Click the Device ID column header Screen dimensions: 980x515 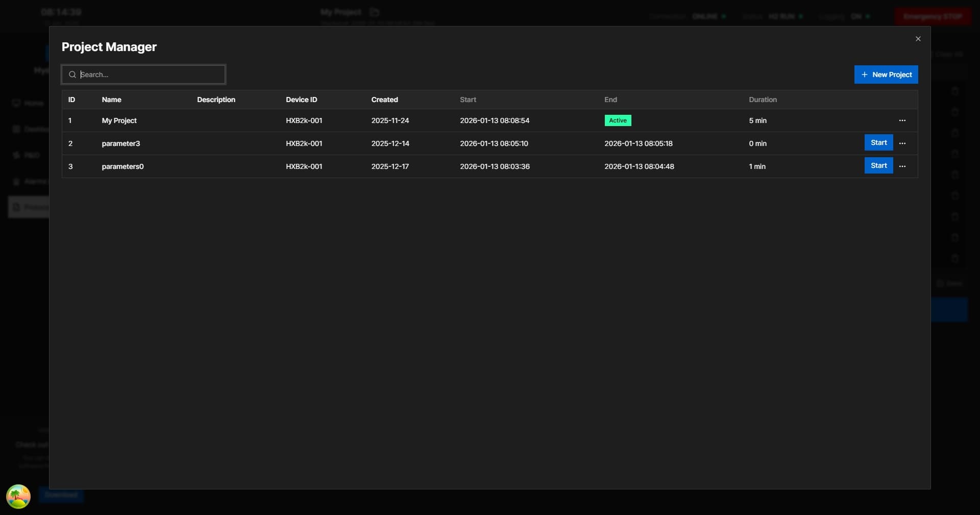click(x=301, y=100)
